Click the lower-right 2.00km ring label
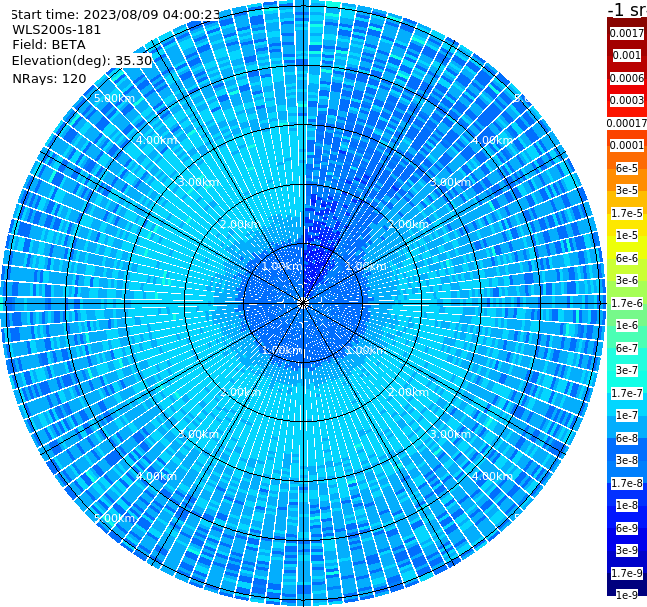Image resolution: width=647 pixels, height=607 pixels. coord(408,392)
